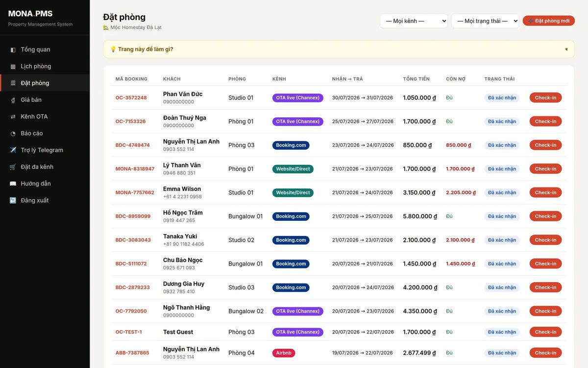
Task: Expand the 'Trang này để làm gì?' panel
Action: pos(339,49)
